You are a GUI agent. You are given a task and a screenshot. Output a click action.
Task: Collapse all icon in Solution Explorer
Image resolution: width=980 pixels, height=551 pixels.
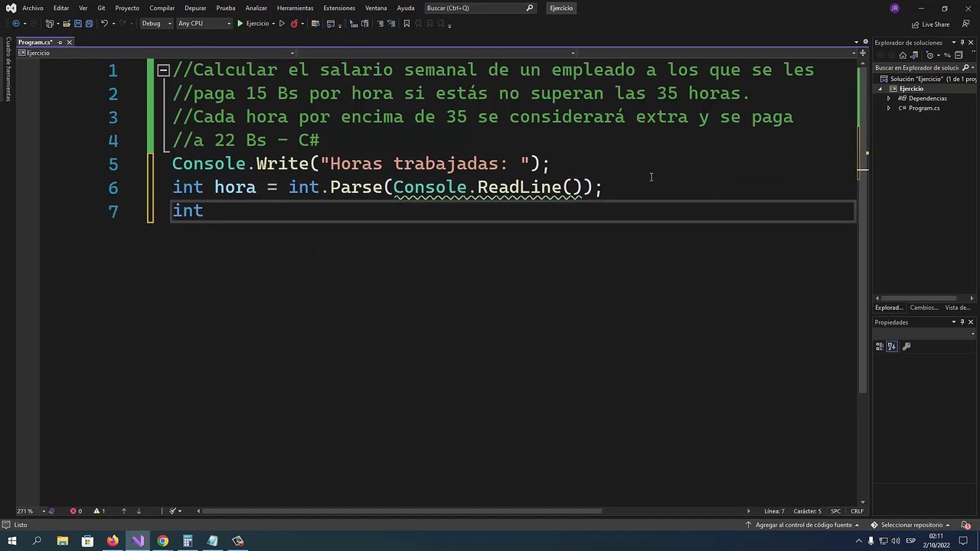(x=959, y=55)
